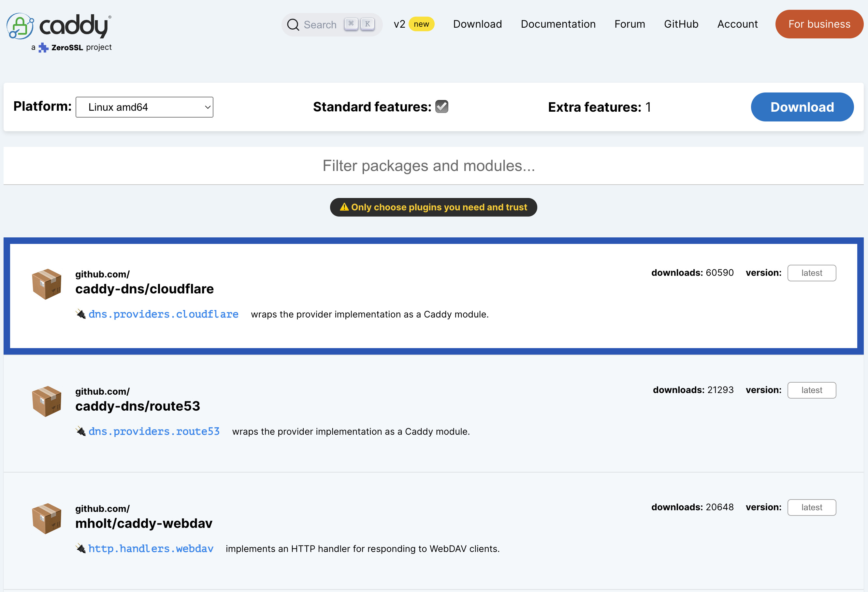Go to Documentation

tap(558, 24)
